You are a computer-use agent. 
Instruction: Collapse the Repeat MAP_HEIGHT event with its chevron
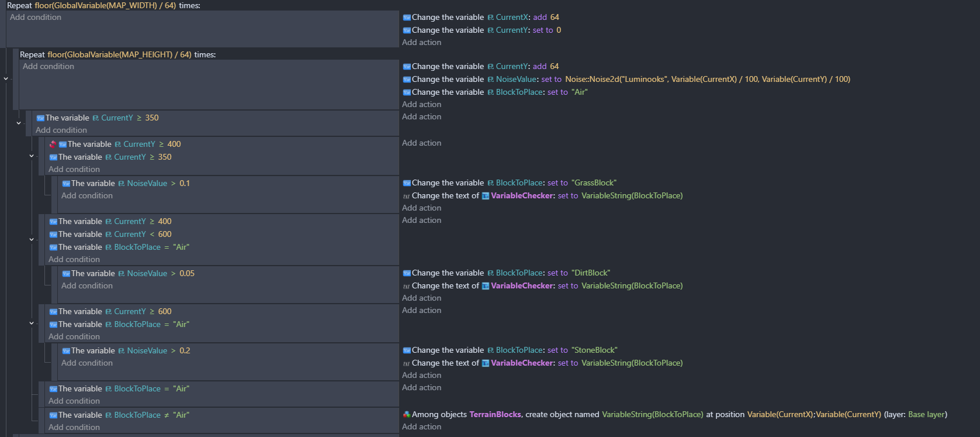point(6,78)
